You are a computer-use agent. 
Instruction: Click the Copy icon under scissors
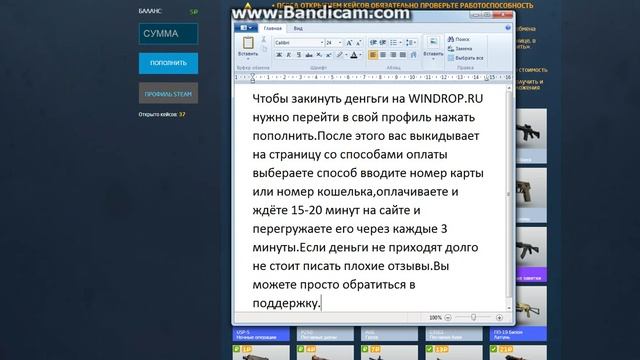[264, 49]
